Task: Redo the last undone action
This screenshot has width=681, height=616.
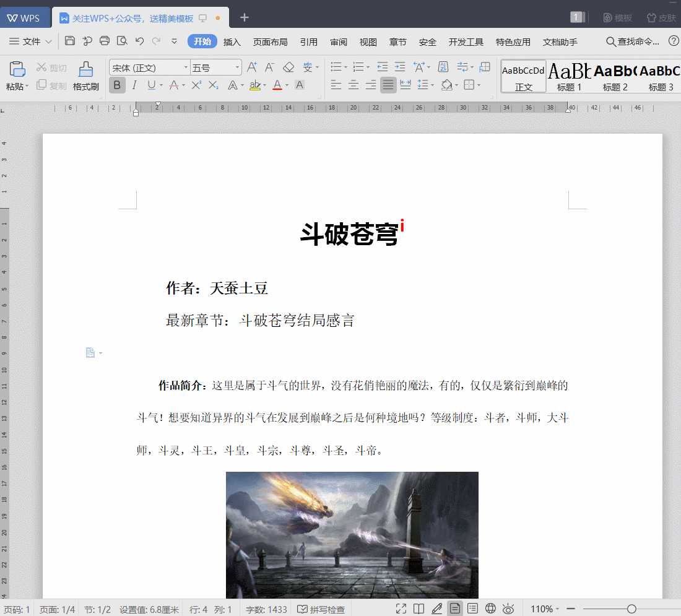Action: tap(157, 41)
